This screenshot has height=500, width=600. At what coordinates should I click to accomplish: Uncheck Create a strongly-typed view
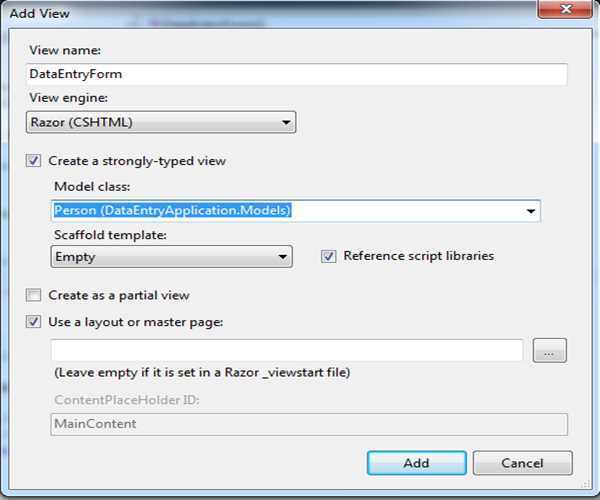pyautogui.click(x=35, y=161)
